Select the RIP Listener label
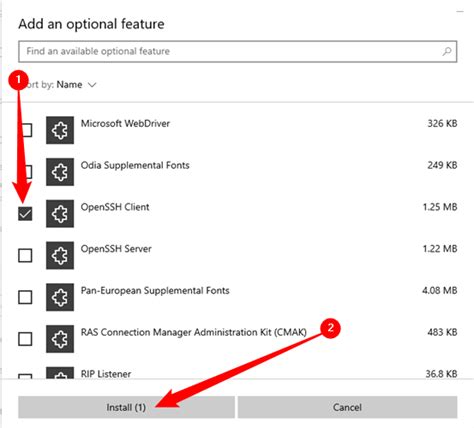The height and width of the screenshot is (428, 474). coord(106,374)
